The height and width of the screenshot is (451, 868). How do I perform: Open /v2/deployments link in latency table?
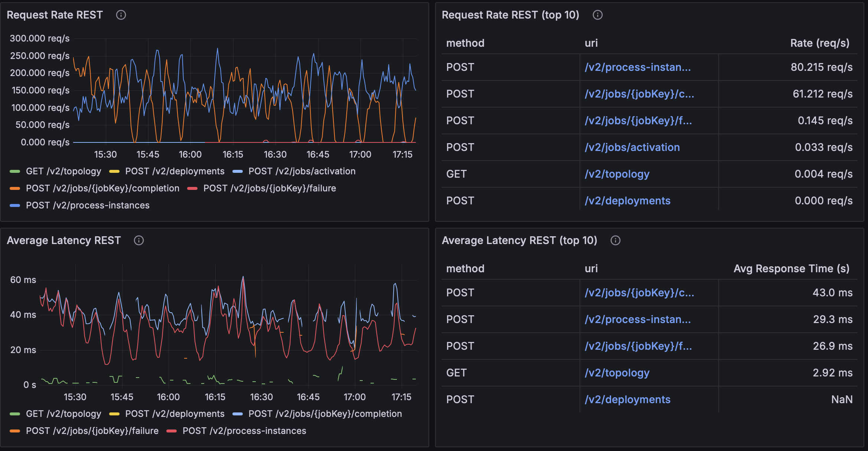pos(627,399)
